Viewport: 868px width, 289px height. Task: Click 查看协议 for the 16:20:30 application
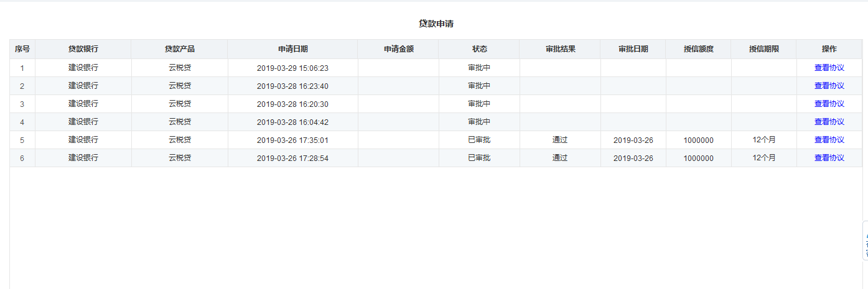coord(829,104)
